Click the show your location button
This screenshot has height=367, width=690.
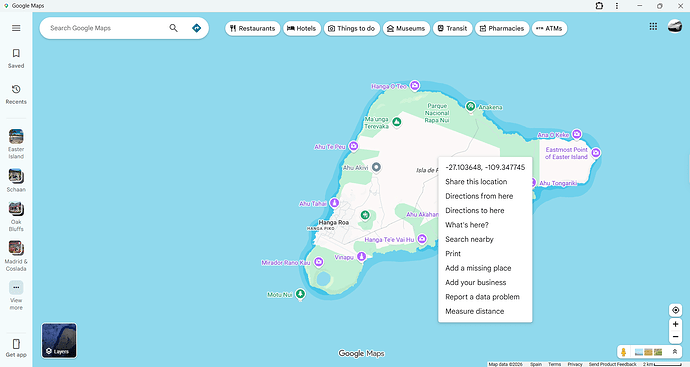675,310
